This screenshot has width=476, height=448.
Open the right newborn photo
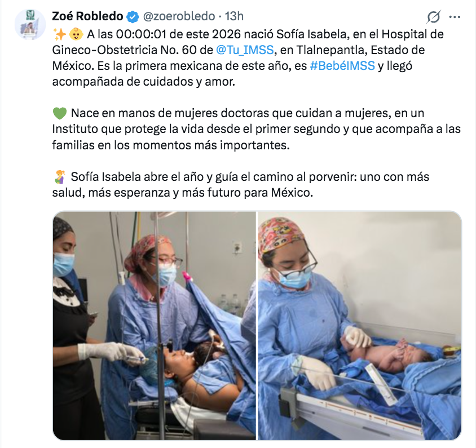(x=359, y=326)
